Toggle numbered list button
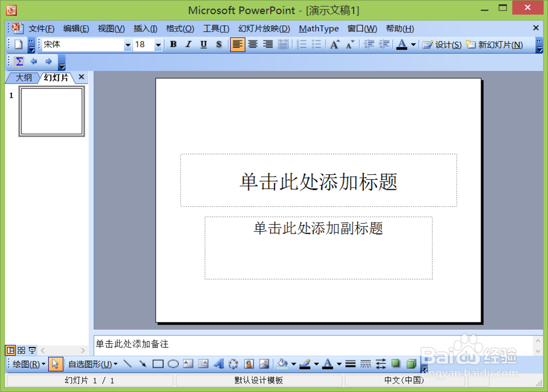The image size is (548, 392). (301, 44)
